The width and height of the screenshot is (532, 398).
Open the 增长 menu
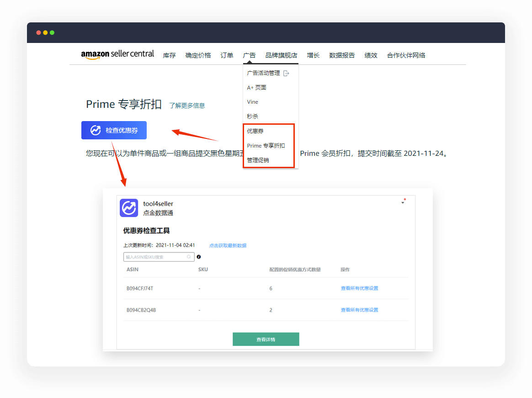[x=313, y=55]
